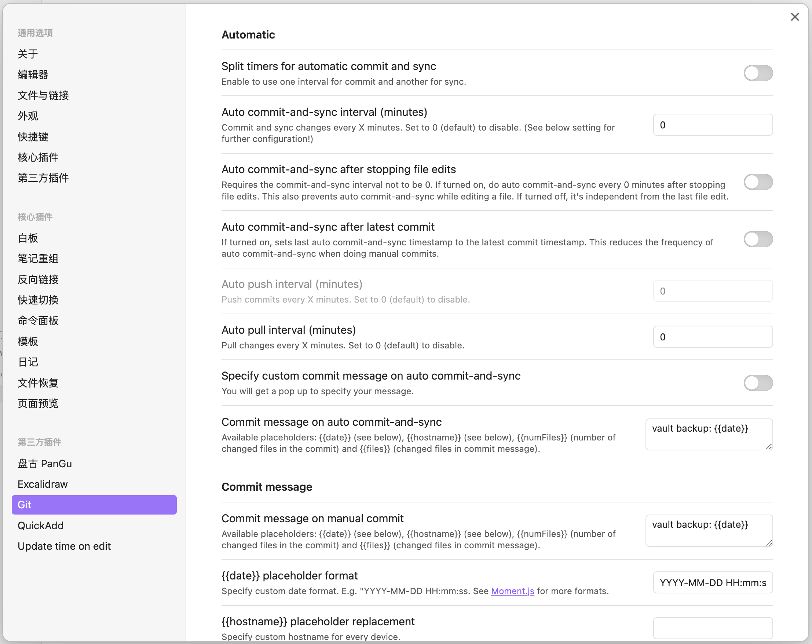Click the hostname placeholder replacement field

(713, 628)
